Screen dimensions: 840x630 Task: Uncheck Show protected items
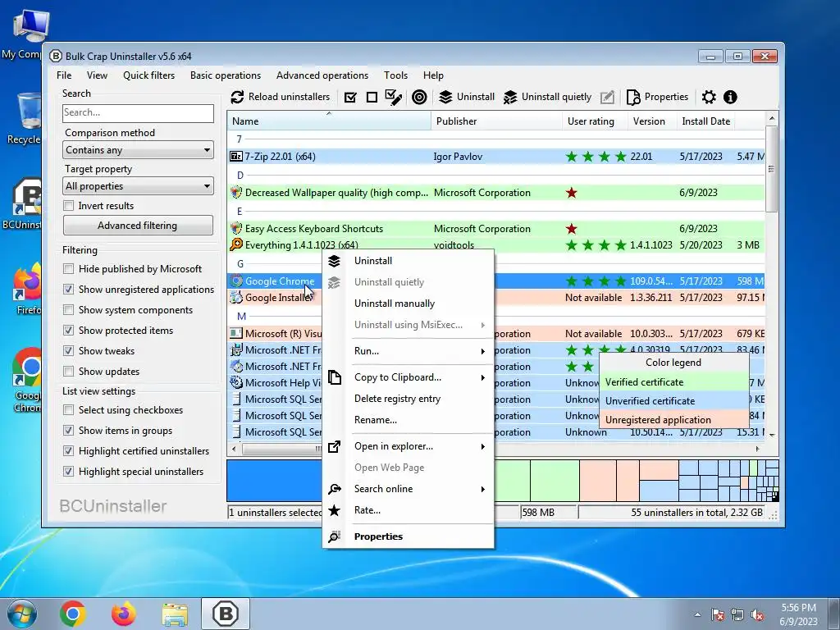coord(69,331)
